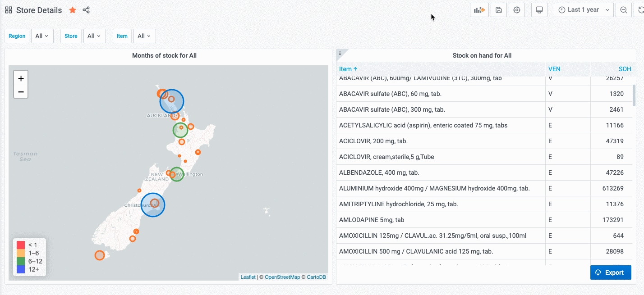Click the panel info corner icon
Screen dimensions: 644x295
pyautogui.click(x=340, y=53)
